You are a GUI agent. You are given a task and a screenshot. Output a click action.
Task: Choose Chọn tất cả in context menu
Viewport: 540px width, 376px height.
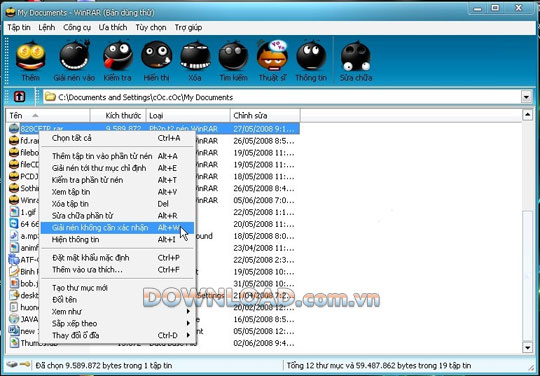click(117, 138)
